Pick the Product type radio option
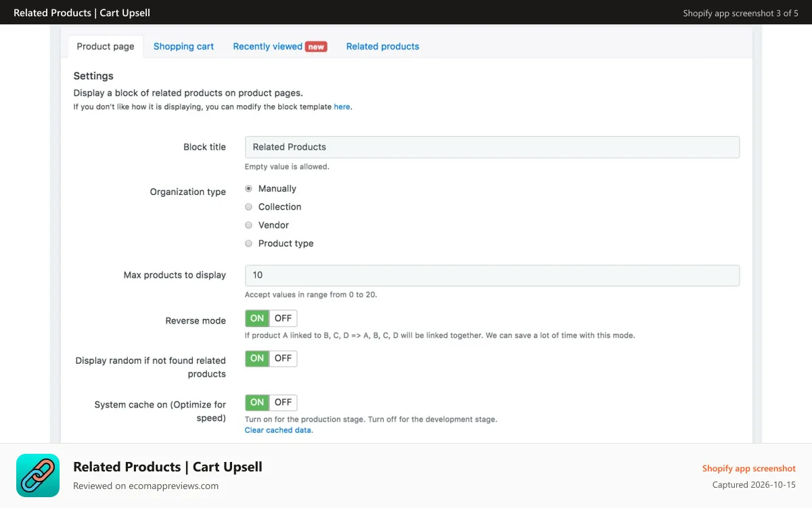 248,243
